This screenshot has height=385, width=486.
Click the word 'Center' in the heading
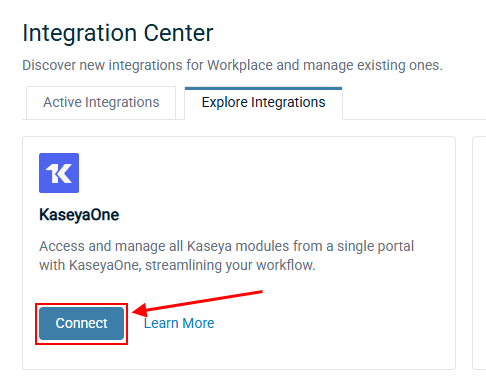coord(178,33)
